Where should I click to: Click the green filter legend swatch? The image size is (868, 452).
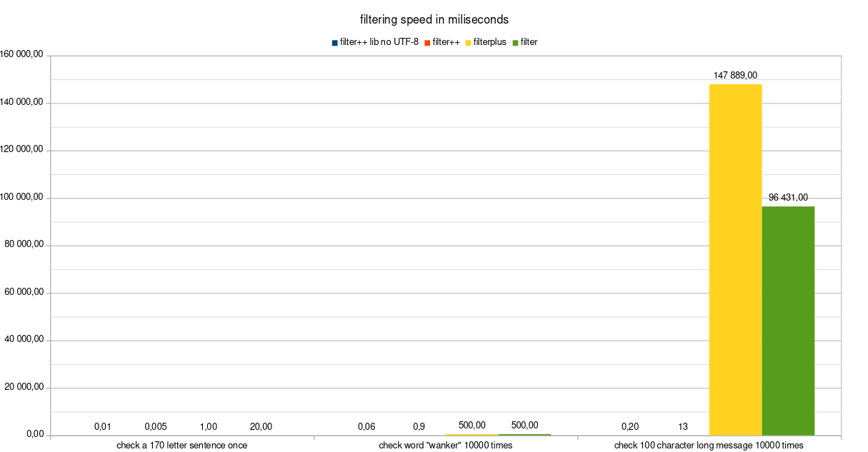515,43
